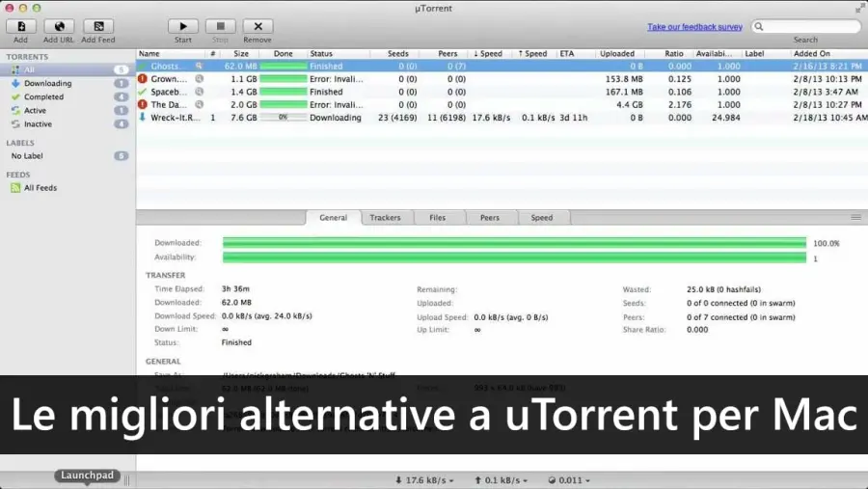Sort by the Ratio column header
This screenshot has width=868, height=489.
[669, 54]
